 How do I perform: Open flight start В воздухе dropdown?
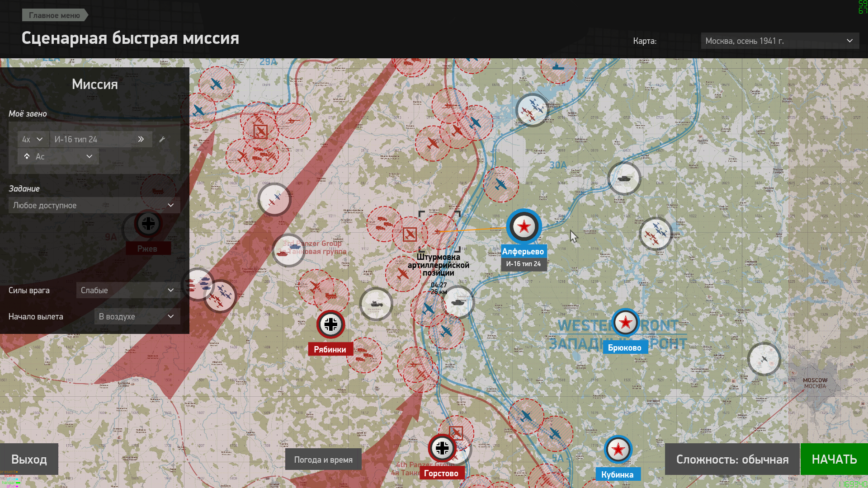(137, 316)
